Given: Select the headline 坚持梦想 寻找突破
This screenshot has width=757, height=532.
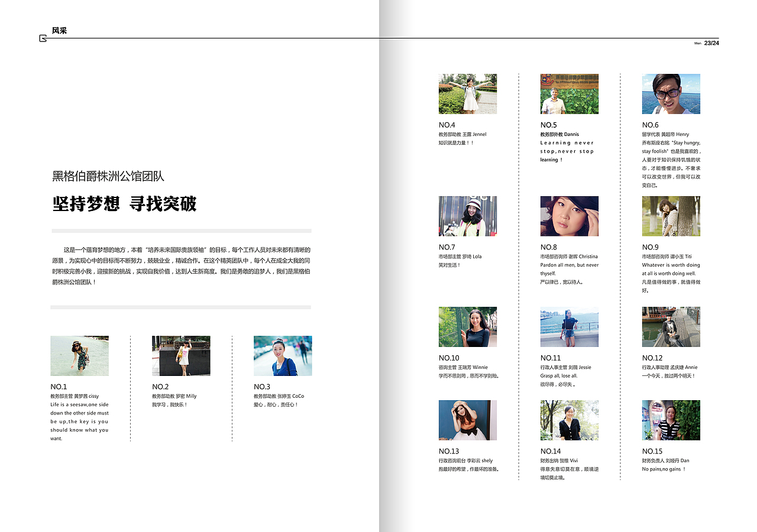Looking at the screenshot, I should tap(124, 204).
